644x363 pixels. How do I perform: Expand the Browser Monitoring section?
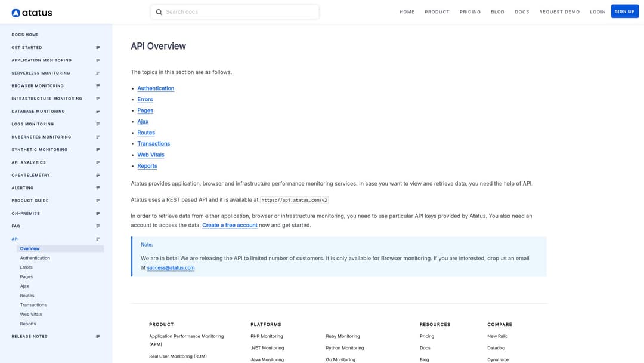98,86
